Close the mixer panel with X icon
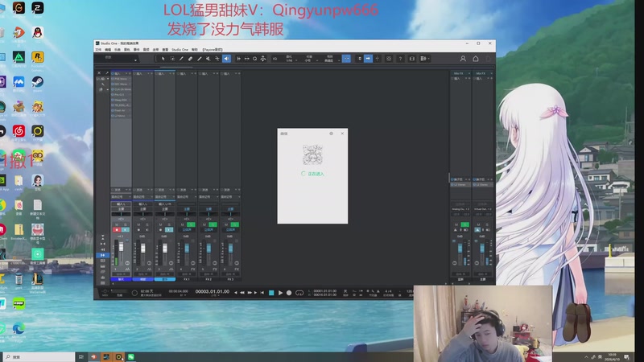This screenshot has height=362, width=644. (x=99, y=73)
